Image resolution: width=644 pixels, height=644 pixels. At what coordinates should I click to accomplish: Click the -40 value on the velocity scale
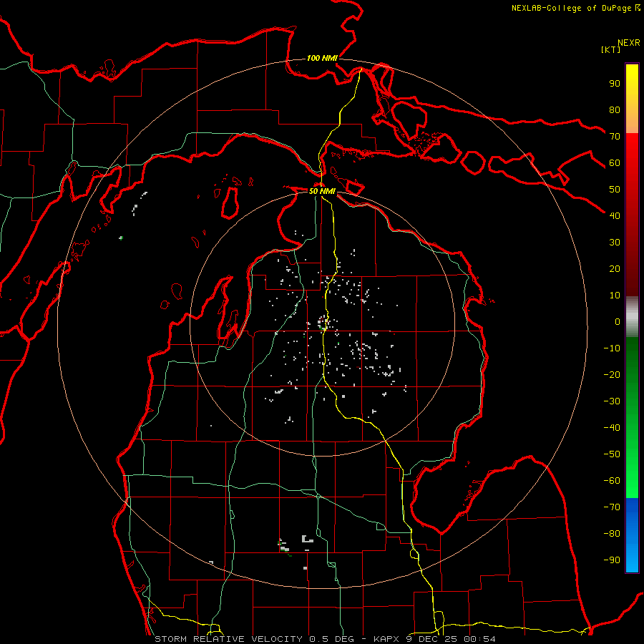(x=612, y=428)
